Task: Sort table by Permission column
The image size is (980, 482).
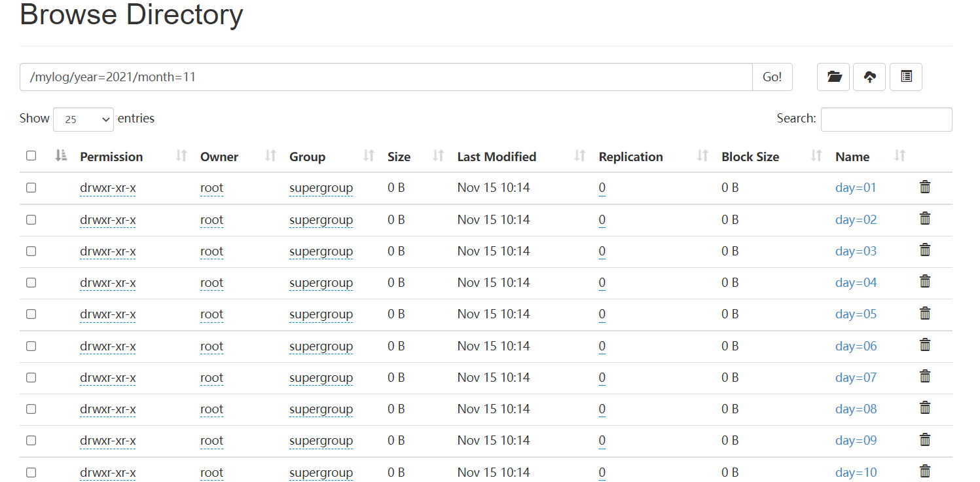Action: point(182,156)
